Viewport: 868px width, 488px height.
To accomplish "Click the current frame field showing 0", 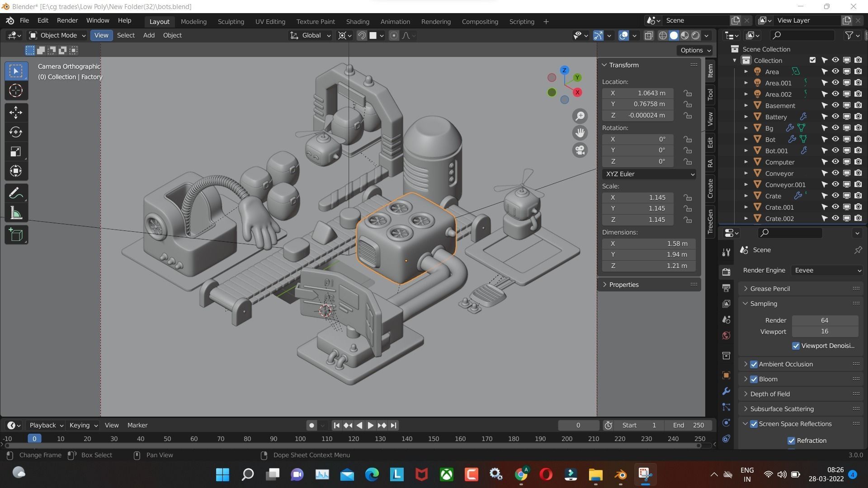I will [578, 425].
